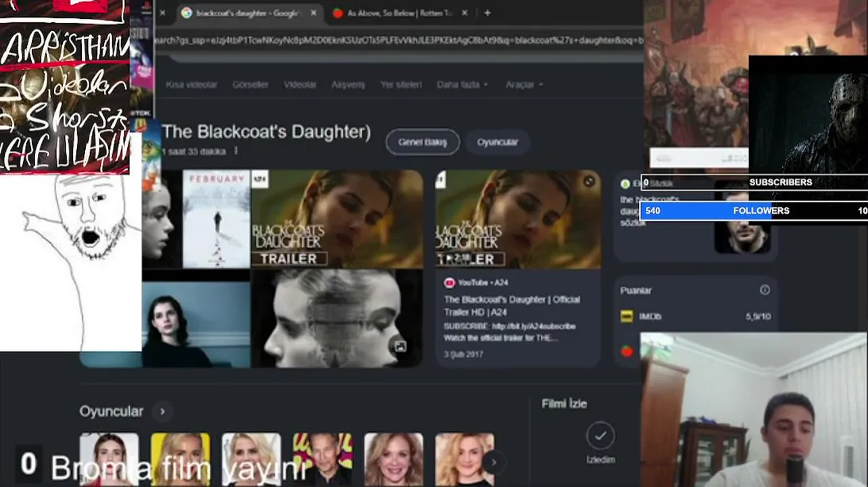Click the browser address bar URL
Viewport: 868px width, 487px height.
click(399, 41)
